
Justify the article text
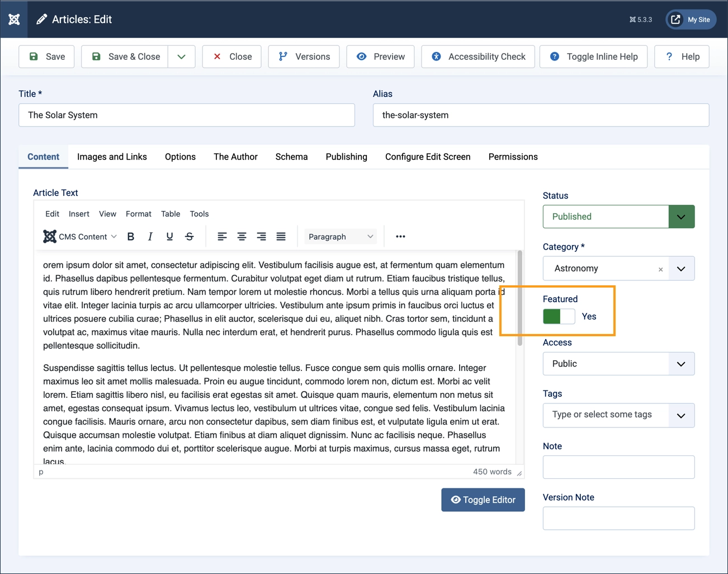tap(281, 237)
